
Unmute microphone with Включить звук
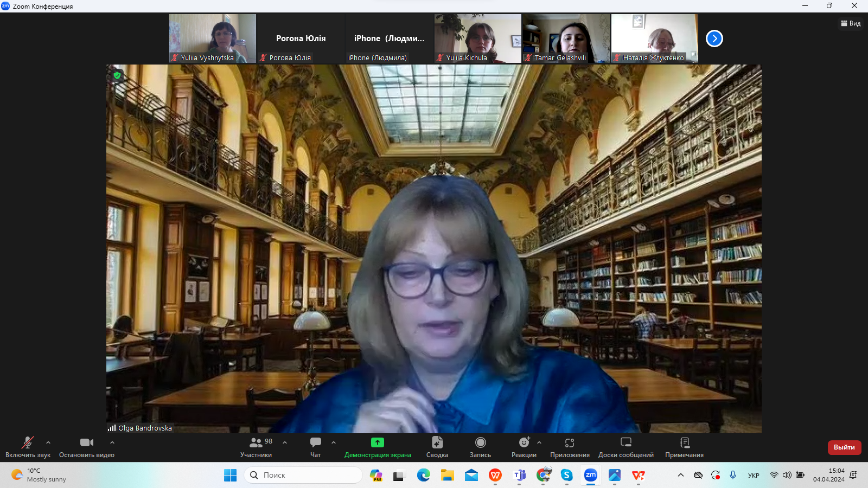coord(27,443)
